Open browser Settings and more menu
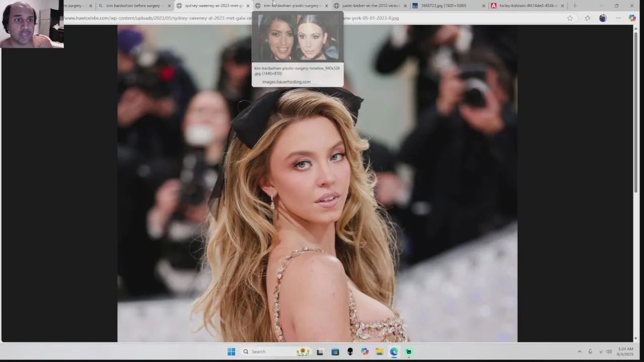Viewport: 644px width, 362px height. click(x=618, y=18)
